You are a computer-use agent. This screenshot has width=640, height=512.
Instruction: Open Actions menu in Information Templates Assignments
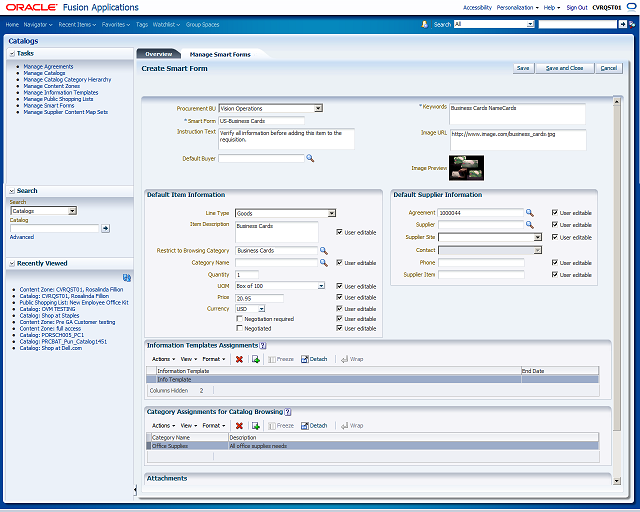[163, 359]
